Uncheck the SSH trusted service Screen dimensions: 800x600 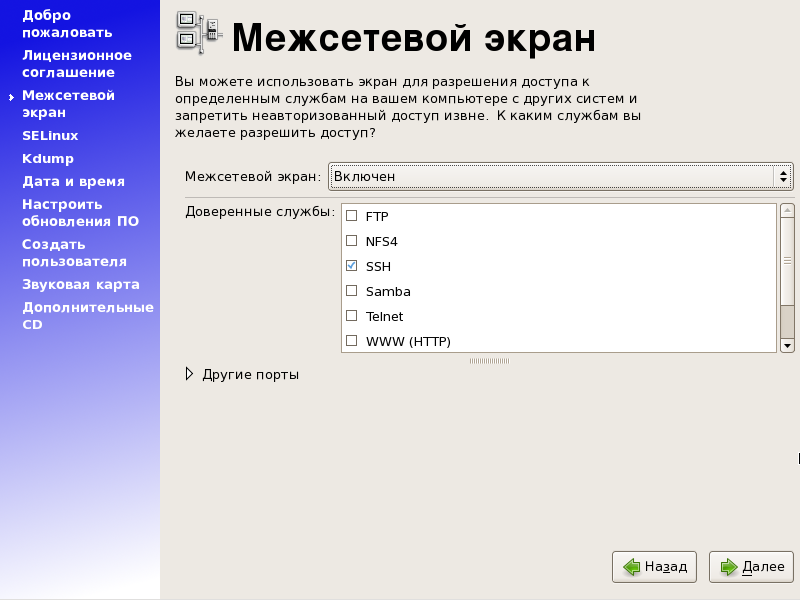(x=351, y=266)
